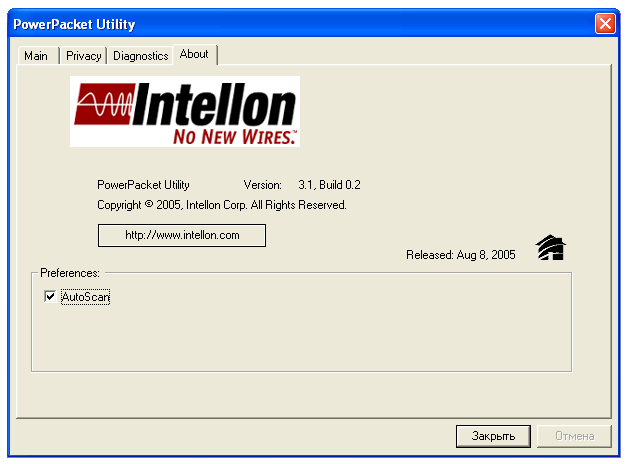Click the Intellon No New Wires logo
This screenshot has height=464, width=628.
(x=185, y=111)
